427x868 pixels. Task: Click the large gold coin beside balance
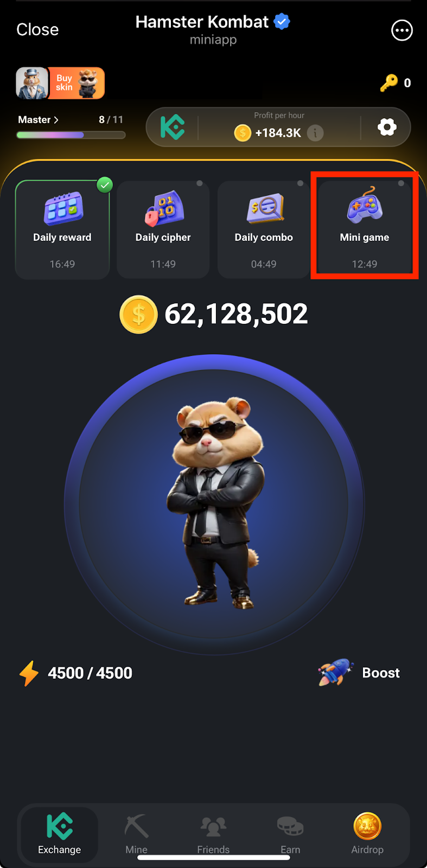[x=139, y=314]
